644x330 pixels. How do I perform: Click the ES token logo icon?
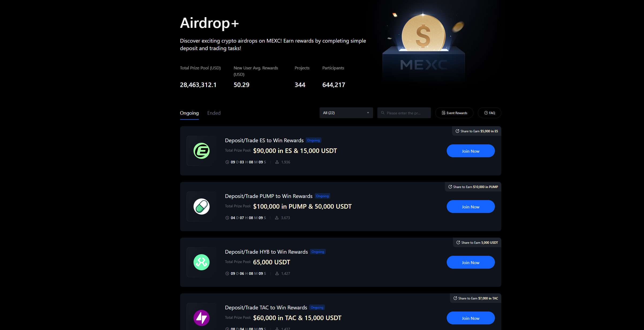pos(201,151)
